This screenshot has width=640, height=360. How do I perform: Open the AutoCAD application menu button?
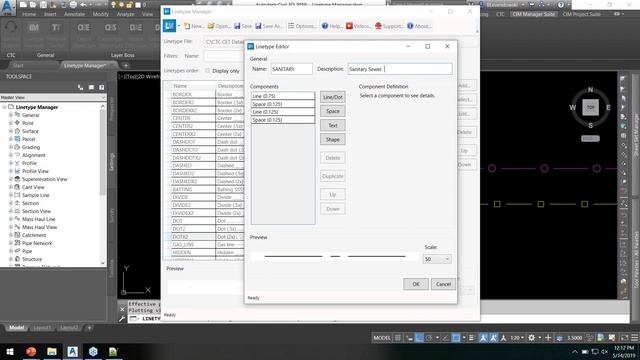tap(8, 7)
